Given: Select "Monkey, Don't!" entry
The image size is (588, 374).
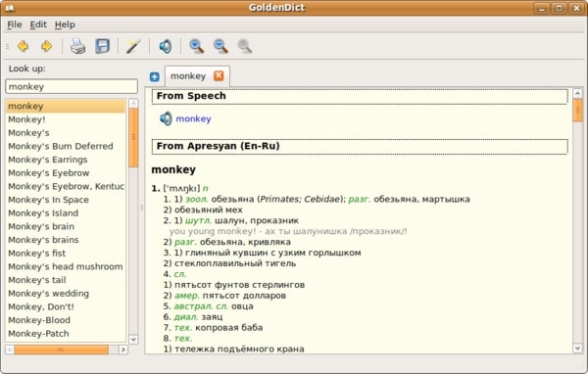Looking at the screenshot, I should (x=66, y=306).
